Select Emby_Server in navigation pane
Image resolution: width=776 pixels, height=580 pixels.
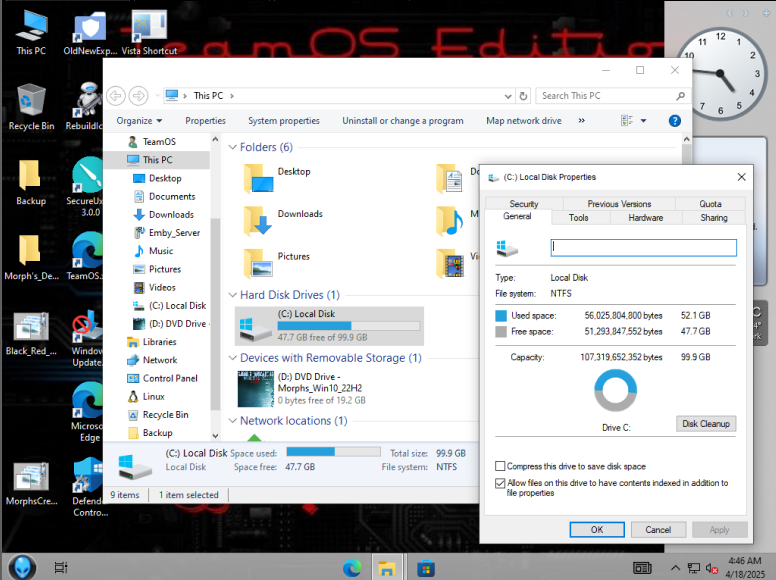click(167, 233)
